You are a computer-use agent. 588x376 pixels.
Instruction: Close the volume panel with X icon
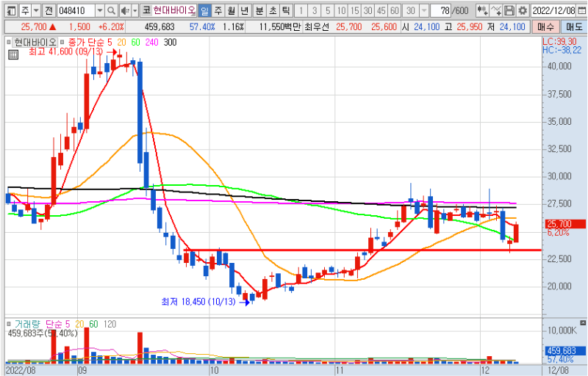[x=583, y=322]
